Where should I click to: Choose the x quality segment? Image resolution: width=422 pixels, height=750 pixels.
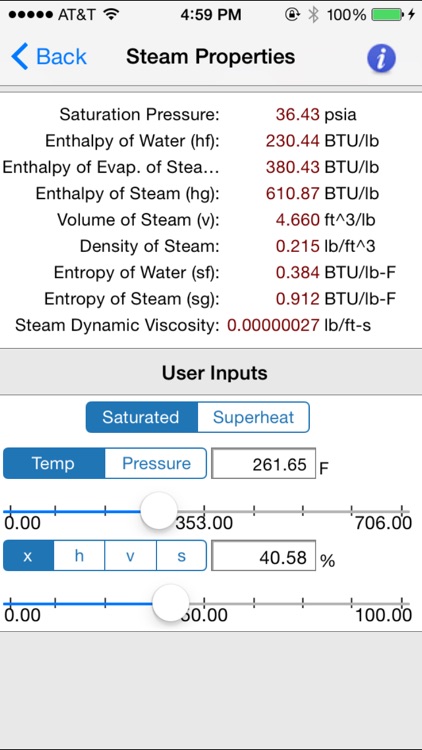[x=28, y=556]
